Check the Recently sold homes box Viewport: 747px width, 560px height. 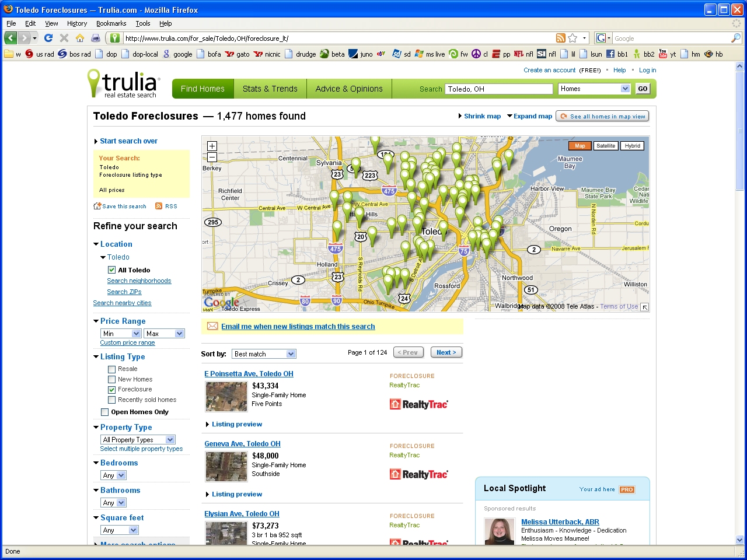pyautogui.click(x=111, y=400)
